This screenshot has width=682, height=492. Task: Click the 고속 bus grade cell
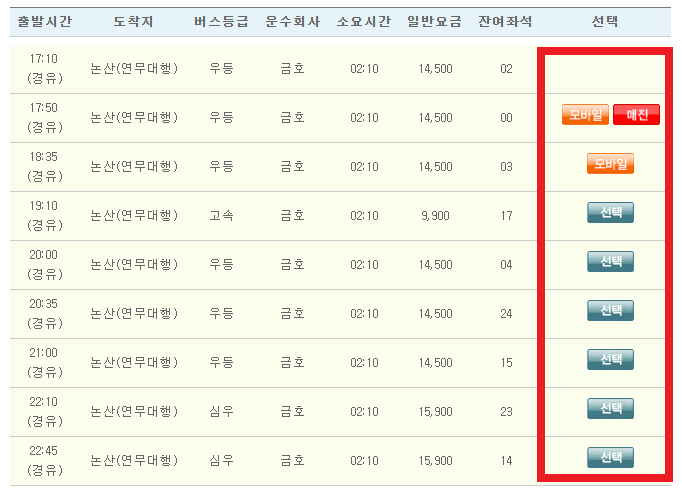[221, 215]
